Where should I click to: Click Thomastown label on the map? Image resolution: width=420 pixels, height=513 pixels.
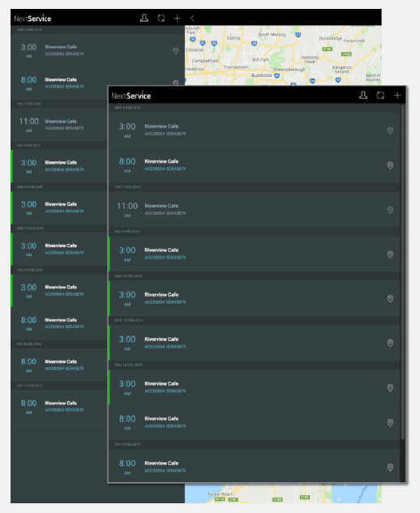pyautogui.click(x=235, y=66)
